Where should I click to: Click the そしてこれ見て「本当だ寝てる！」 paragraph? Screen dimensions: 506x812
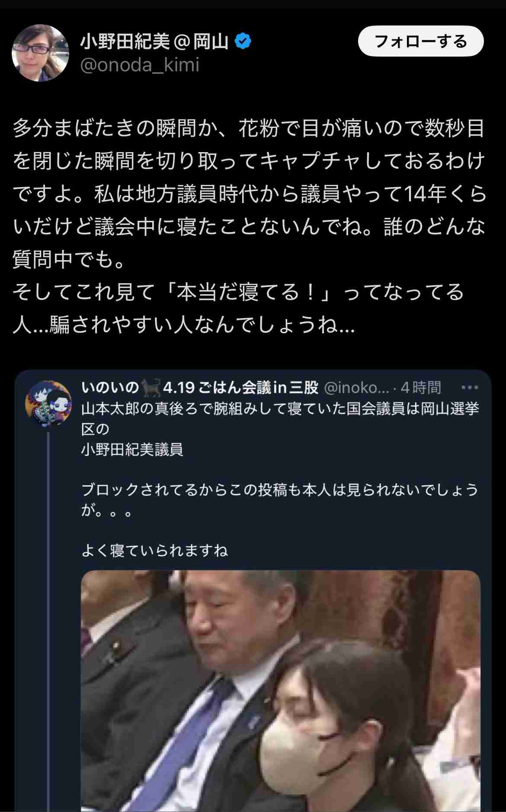239,308
